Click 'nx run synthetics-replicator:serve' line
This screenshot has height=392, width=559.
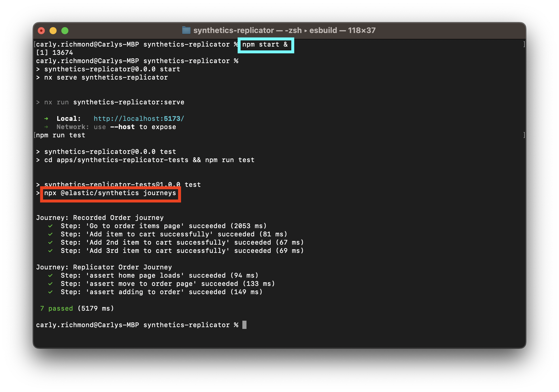pos(110,102)
